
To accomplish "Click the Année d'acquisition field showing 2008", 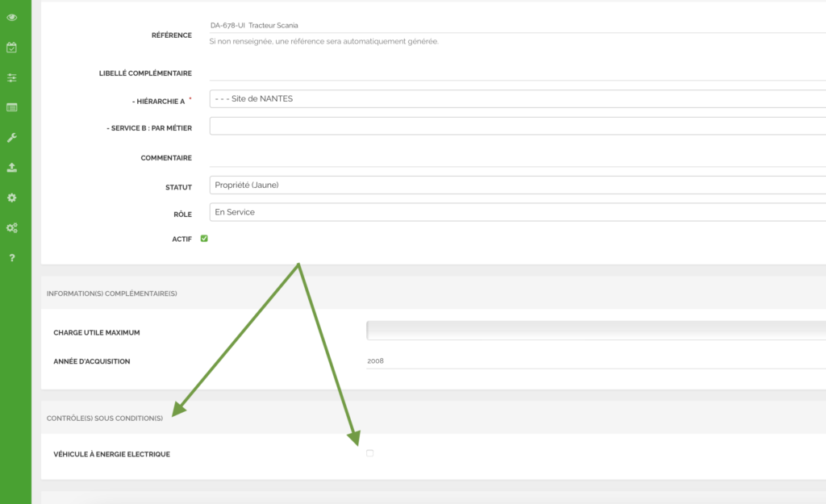I will (595, 361).
